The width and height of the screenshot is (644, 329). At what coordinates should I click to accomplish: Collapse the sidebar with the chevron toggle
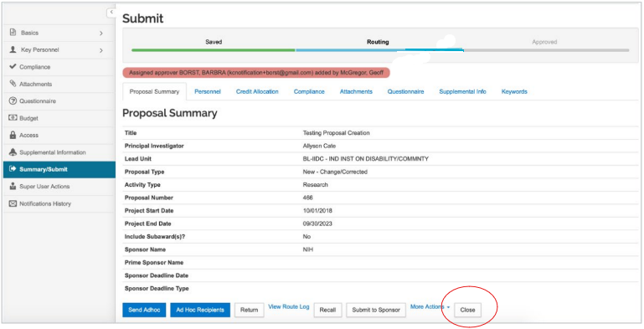(111, 13)
